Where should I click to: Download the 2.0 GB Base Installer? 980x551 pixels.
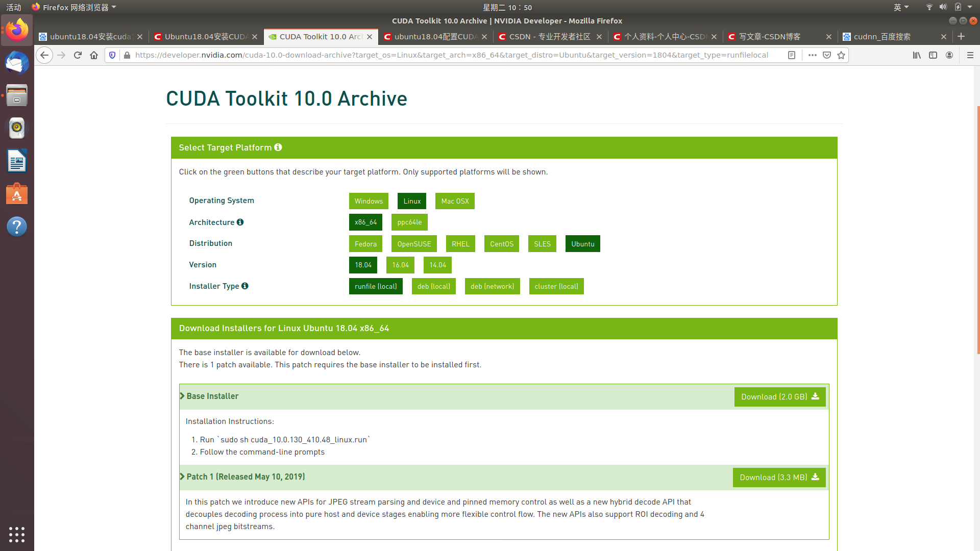[x=779, y=396]
